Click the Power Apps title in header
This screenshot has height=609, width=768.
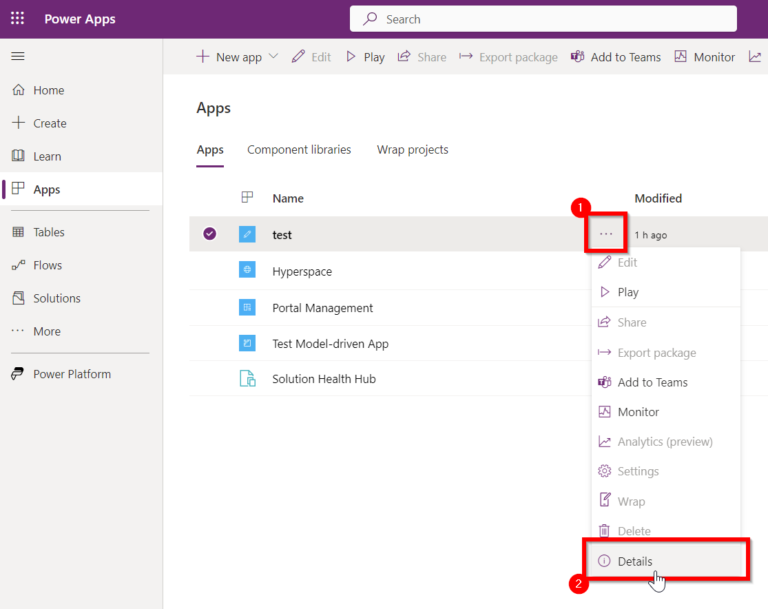[80, 19]
